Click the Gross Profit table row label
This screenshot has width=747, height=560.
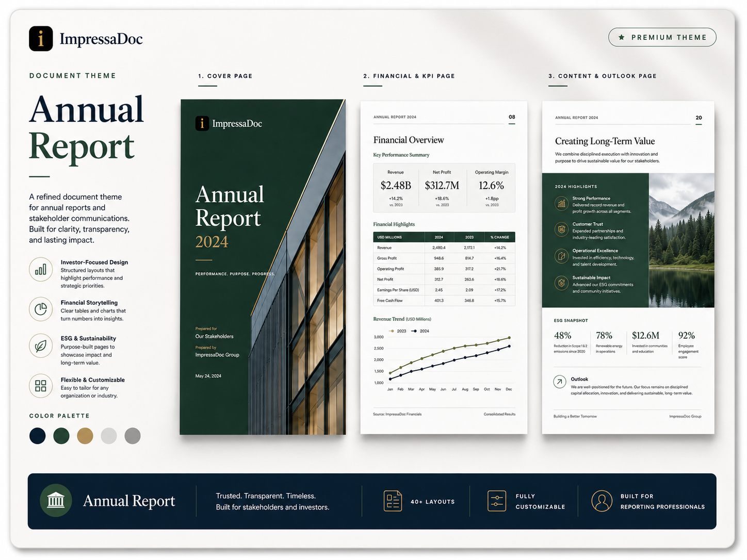tap(387, 258)
